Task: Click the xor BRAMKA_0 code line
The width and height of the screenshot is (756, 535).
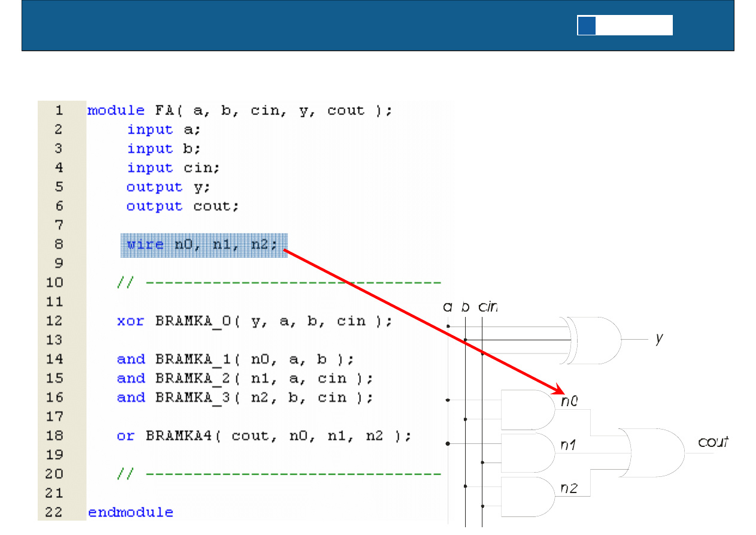Action: (x=254, y=321)
